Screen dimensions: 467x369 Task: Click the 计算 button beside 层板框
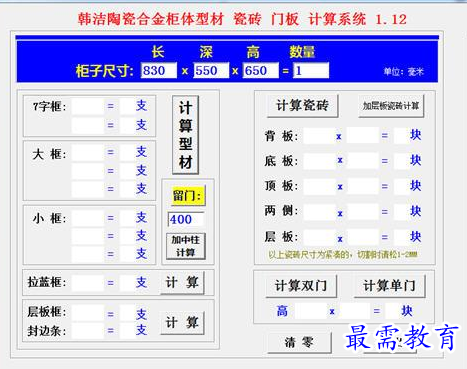pos(182,323)
